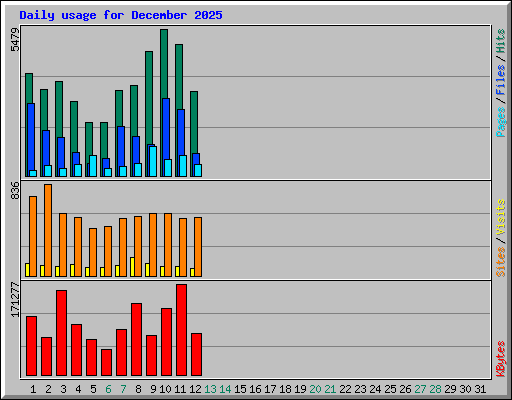
Task: Click day 29 on the x-axis
Action: click(x=450, y=389)
